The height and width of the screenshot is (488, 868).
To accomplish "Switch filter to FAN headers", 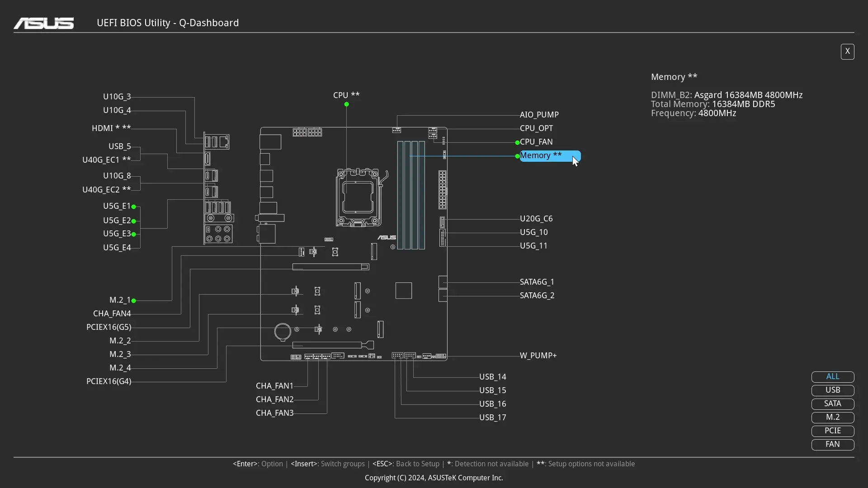I will coord(832,445).
